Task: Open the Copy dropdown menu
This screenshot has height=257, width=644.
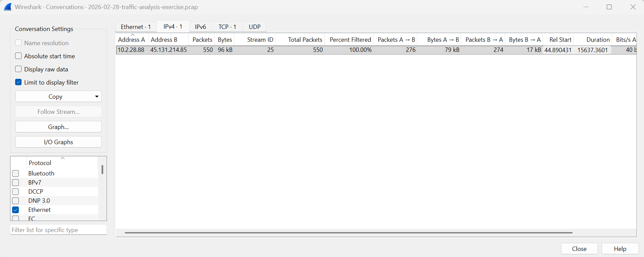Action: click(59, 96)
